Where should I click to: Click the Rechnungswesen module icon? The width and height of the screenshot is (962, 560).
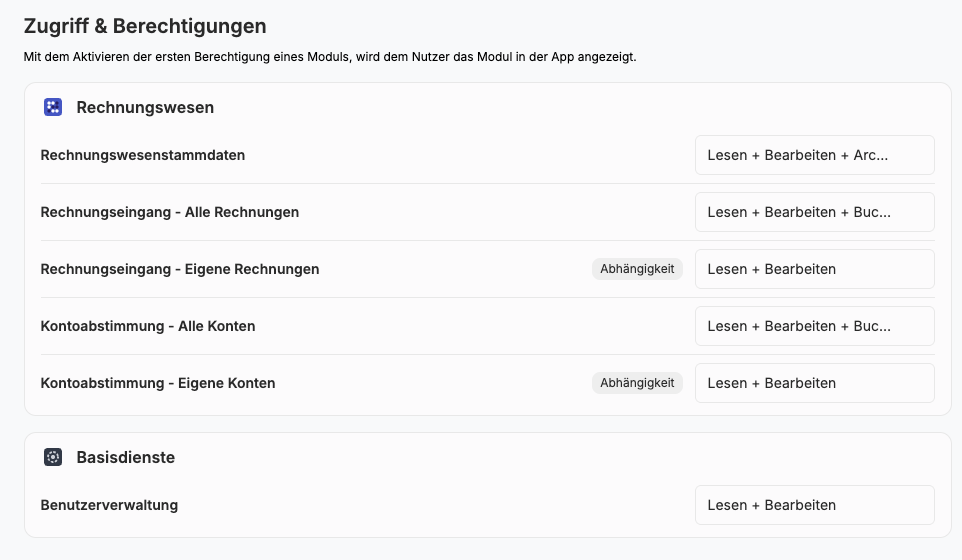53,107
